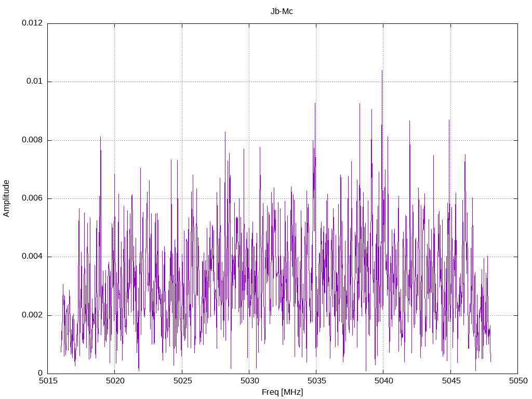532x399 pixels.
Task: Click x-axis tick label 5030
Action: (x=250, y=381)
